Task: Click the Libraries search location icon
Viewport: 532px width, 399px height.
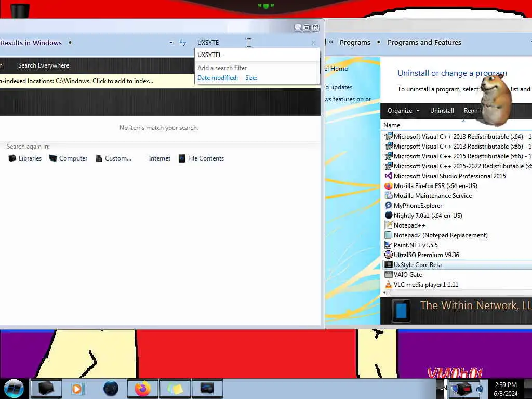Action: (x=12, y=158)
